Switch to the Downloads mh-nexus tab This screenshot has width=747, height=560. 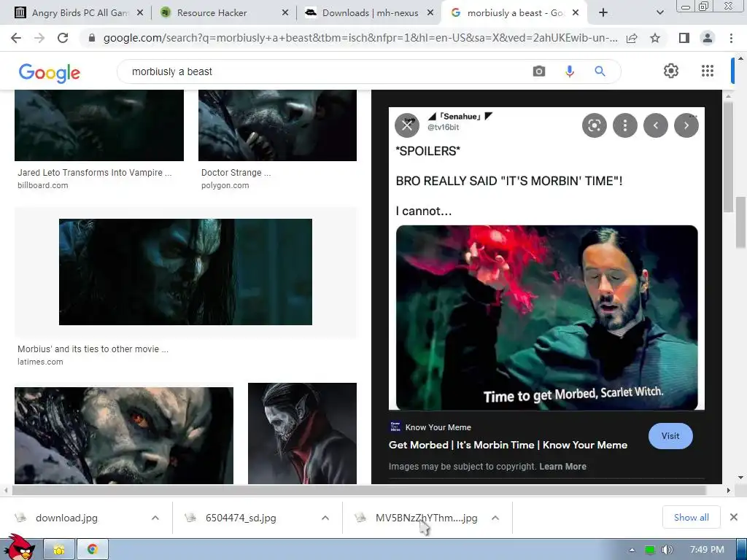point(370,13)
